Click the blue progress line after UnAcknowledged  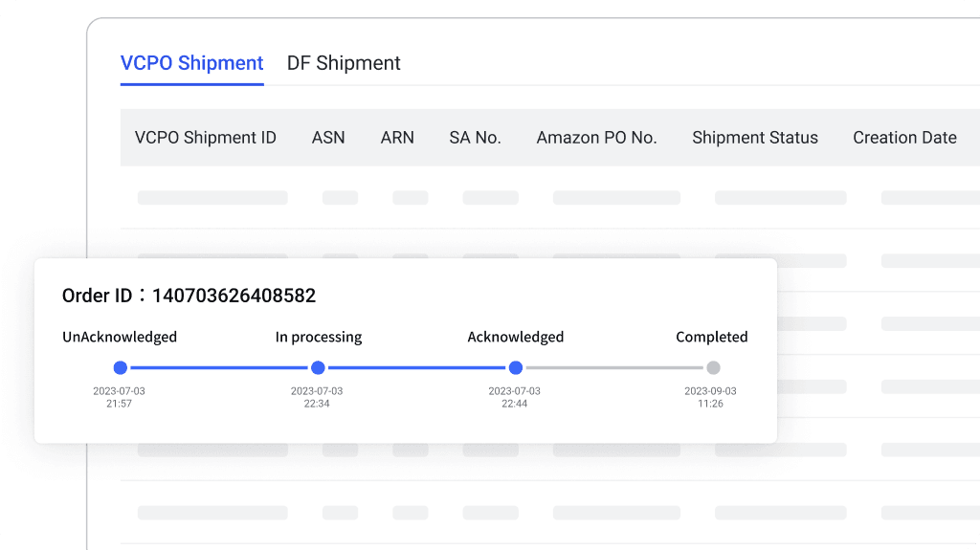tap(218, 367)
